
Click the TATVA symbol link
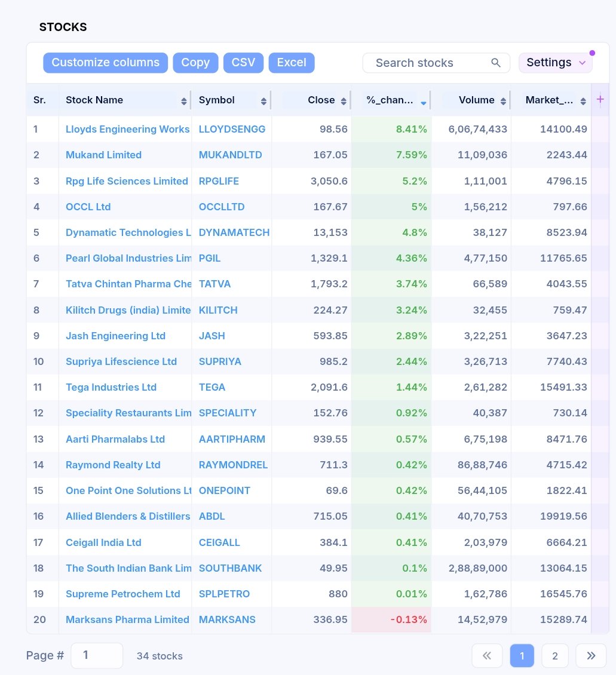click(x=215, y=284)
